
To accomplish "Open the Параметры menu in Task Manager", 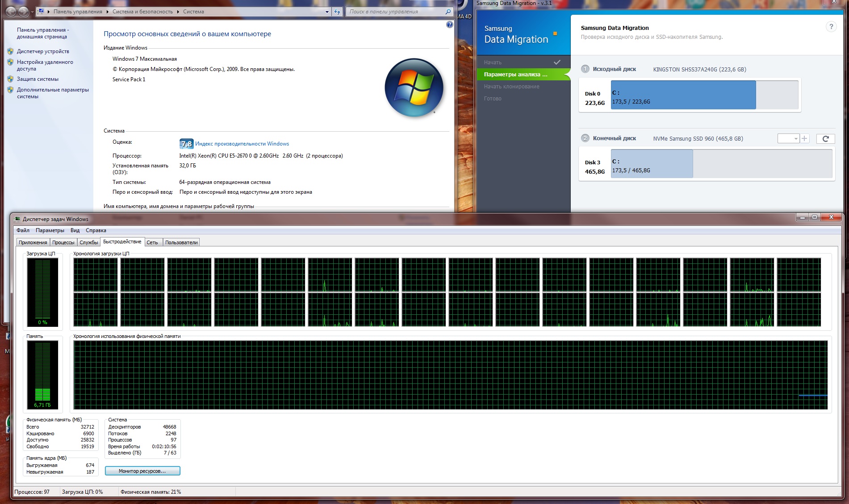I will 50,230.
